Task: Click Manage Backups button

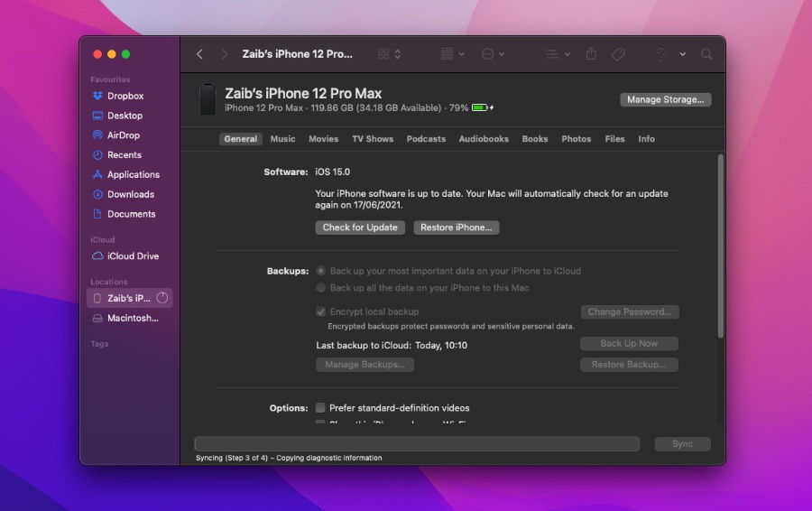Action: tap(365, 365)
